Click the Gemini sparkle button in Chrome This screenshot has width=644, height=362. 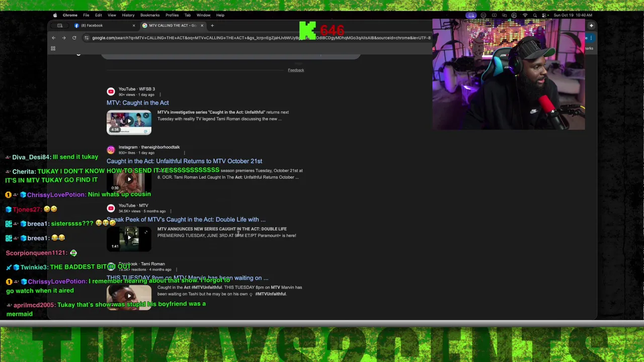pos(591,26)
